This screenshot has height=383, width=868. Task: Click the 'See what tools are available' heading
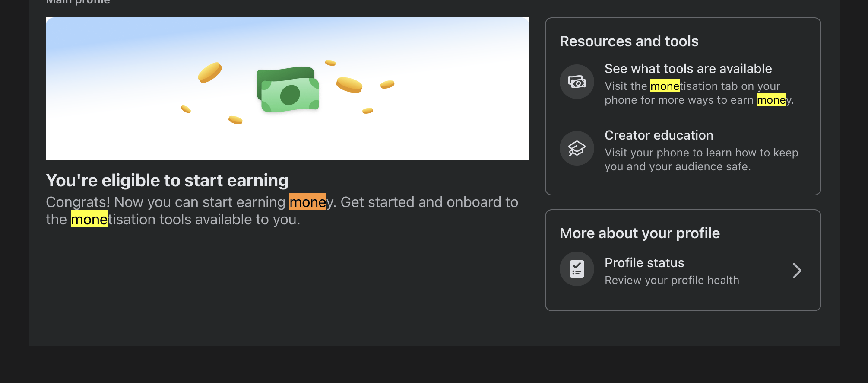click(x=688, y=69)
